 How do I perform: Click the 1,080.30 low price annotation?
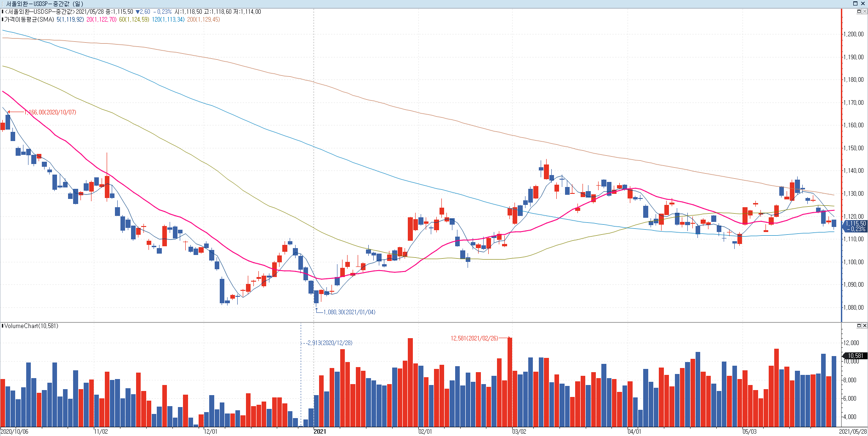349,312
